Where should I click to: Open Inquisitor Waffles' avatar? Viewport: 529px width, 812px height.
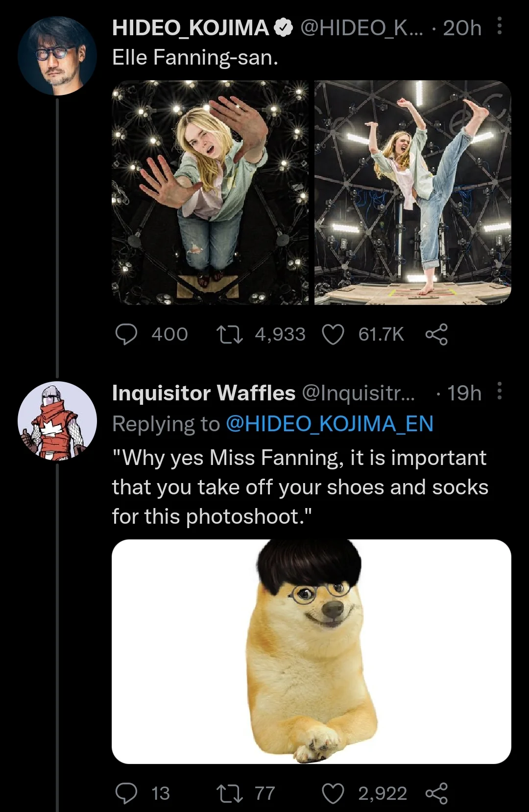click(x=57, y=421)
